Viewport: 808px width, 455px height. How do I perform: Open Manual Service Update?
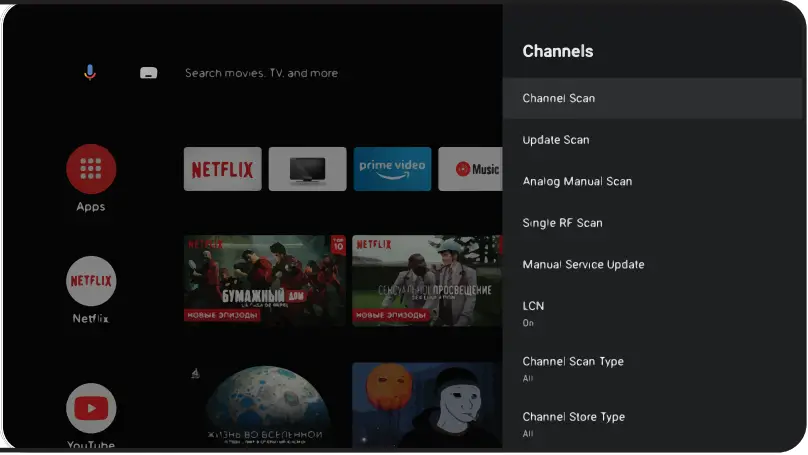pos(653,265)
